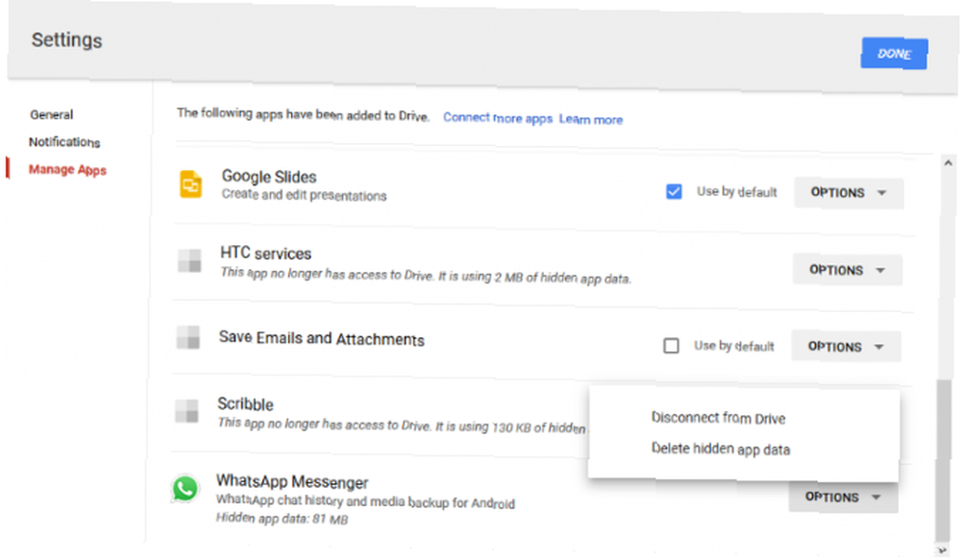Open Options dropdown for HTC services
This screenshot has width=961, height=560.
(847, 270)
